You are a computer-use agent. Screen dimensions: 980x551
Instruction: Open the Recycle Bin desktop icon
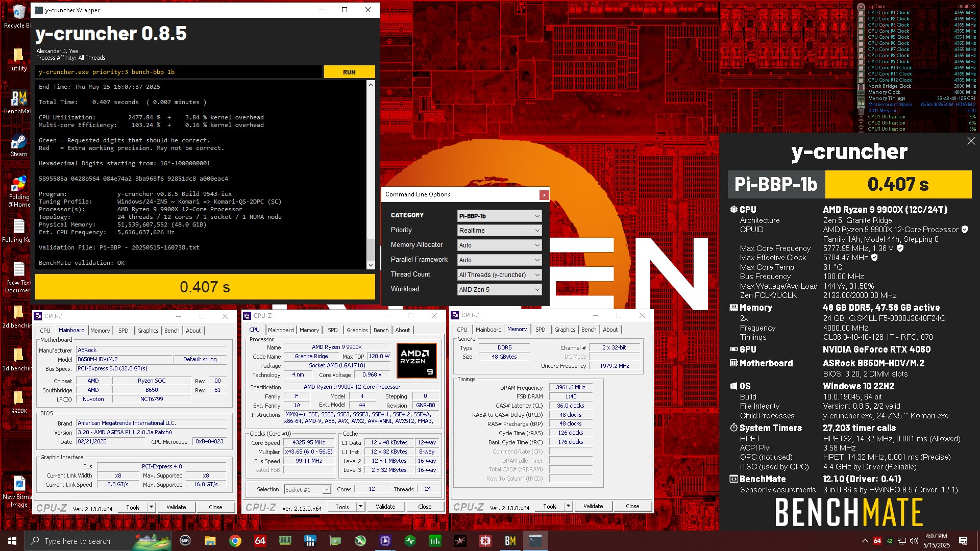click(18, 16)
